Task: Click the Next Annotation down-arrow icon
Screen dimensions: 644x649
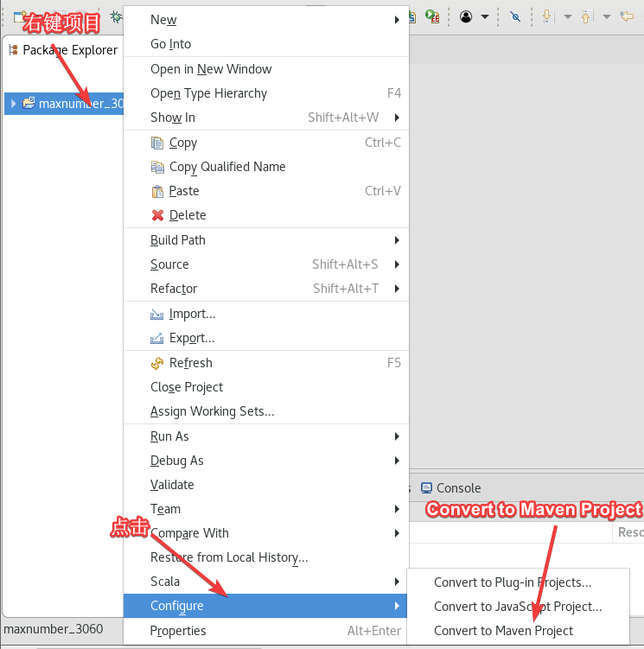Action: pos(548,16)
